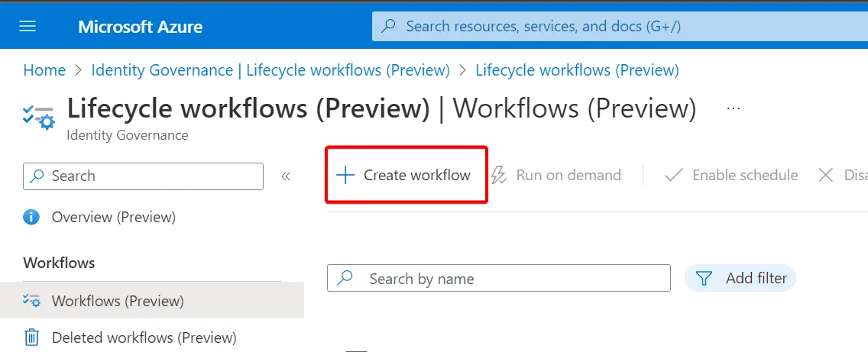Click the magnifier icon in the sidebar Search
868x352 pixels.
[37, 176]
